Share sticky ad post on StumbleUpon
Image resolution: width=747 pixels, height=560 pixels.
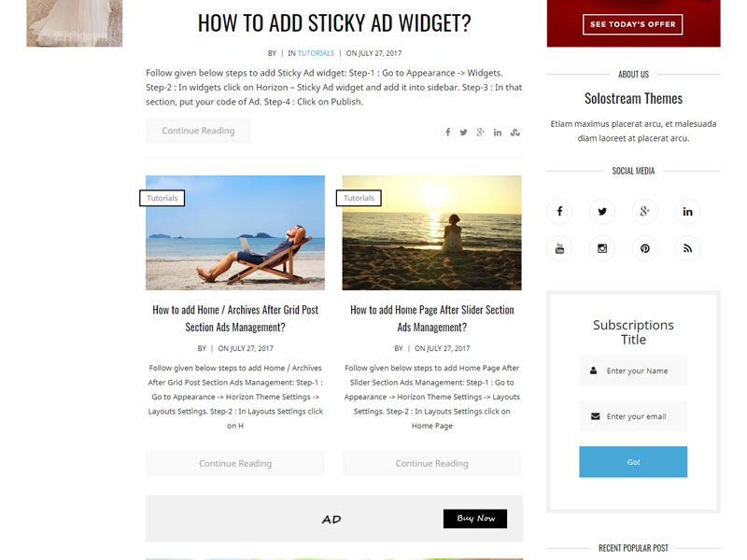(515, 133)
